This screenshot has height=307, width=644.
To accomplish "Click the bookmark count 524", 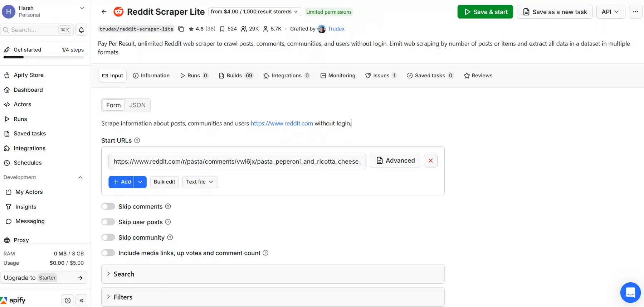I will 228,29.
